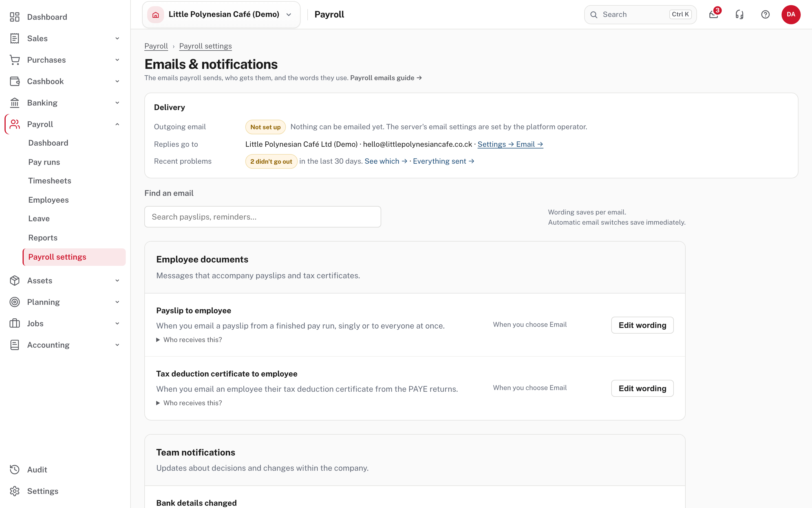This screenshot has width=812, height=508.
Task: Expand the Accounting menu chevron
Action: pyautogui.click(x=118, y=345)
